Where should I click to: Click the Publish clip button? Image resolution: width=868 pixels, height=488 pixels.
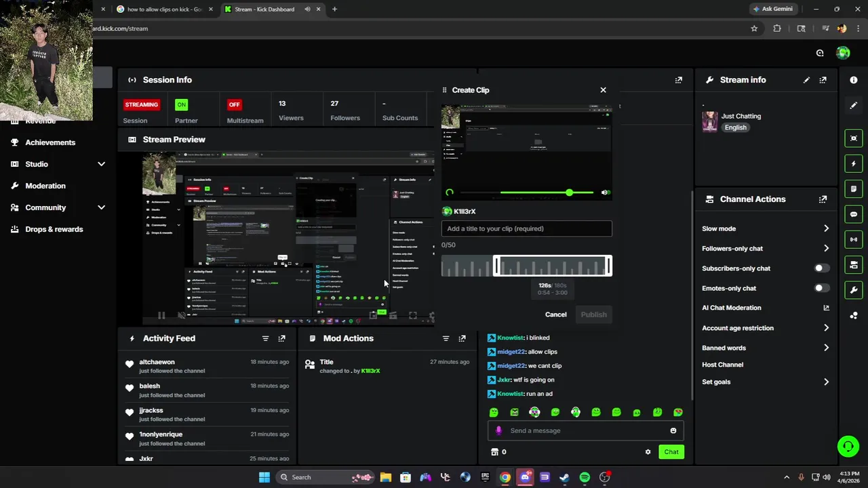point(593,314)
